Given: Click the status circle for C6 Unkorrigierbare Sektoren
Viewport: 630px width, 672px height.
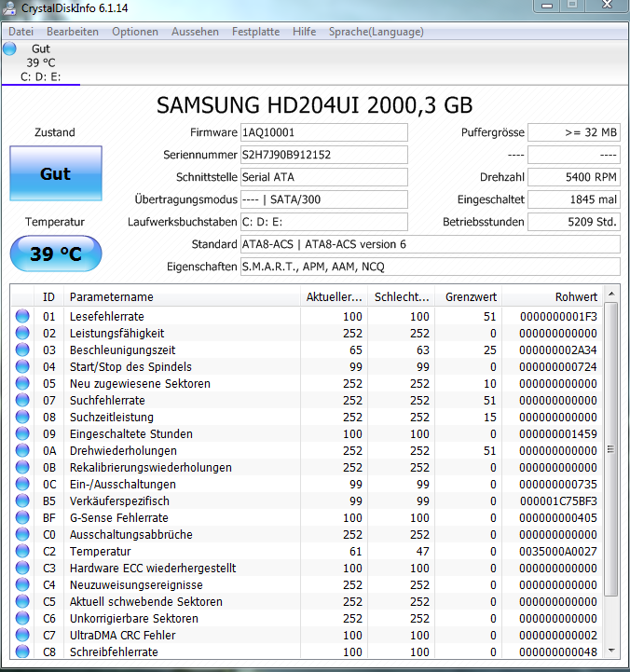Looking at the screenshot, I should (22, 618).
